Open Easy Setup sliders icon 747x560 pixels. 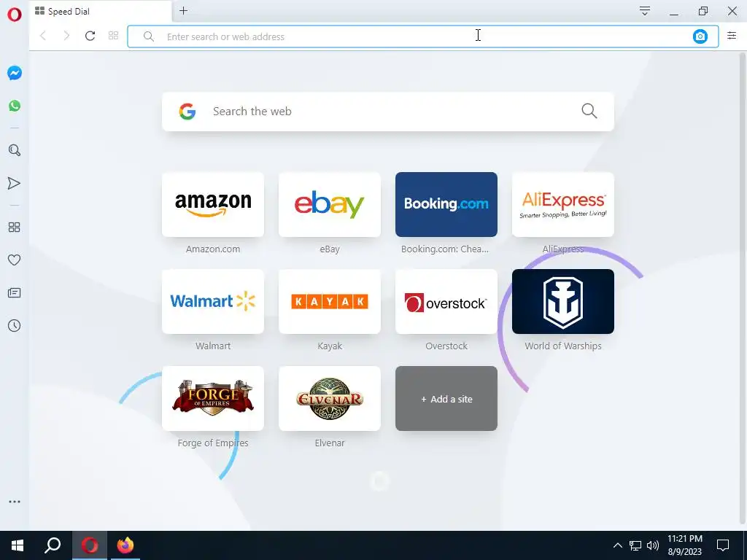click(732, 35)
